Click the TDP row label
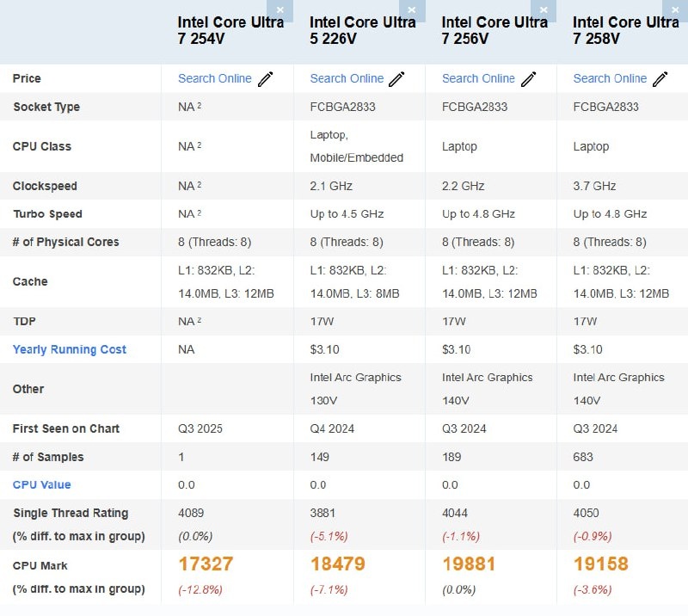 [x=24, y=322]
